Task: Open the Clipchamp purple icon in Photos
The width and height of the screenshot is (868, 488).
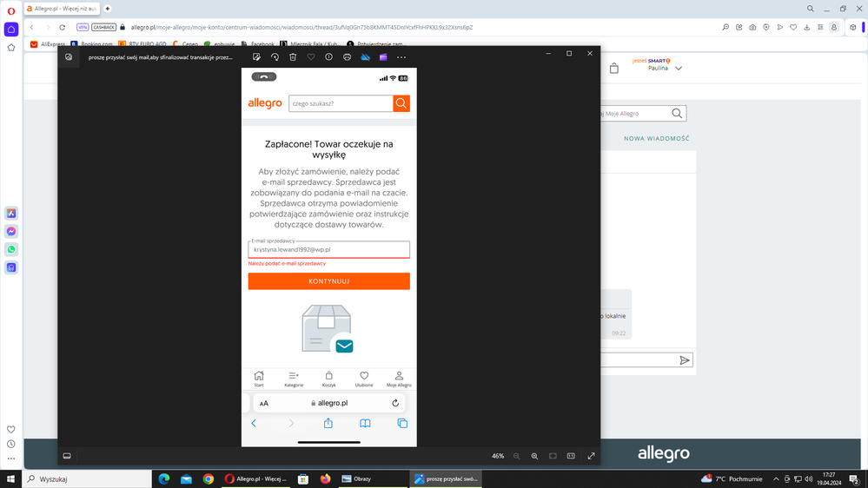Action: coord(383,57)
